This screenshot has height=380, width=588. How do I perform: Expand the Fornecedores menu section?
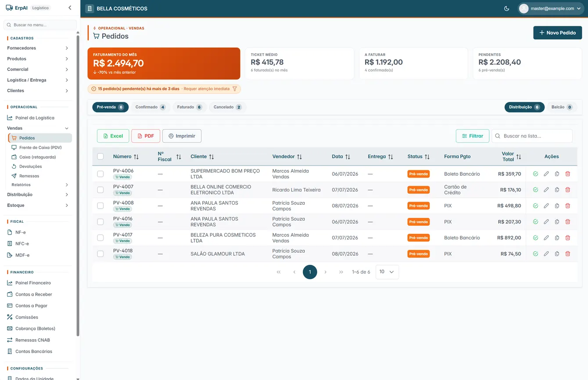(x=38, y=48)
